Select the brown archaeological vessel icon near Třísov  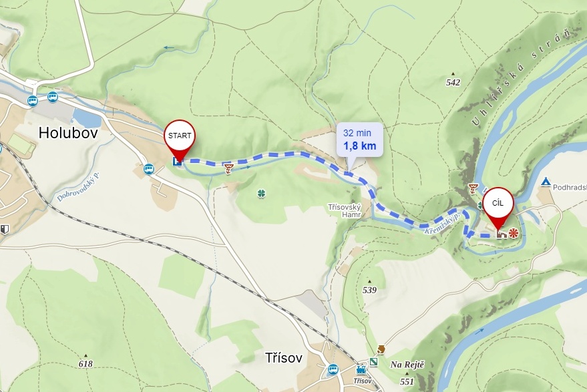(x=381, y=349)
